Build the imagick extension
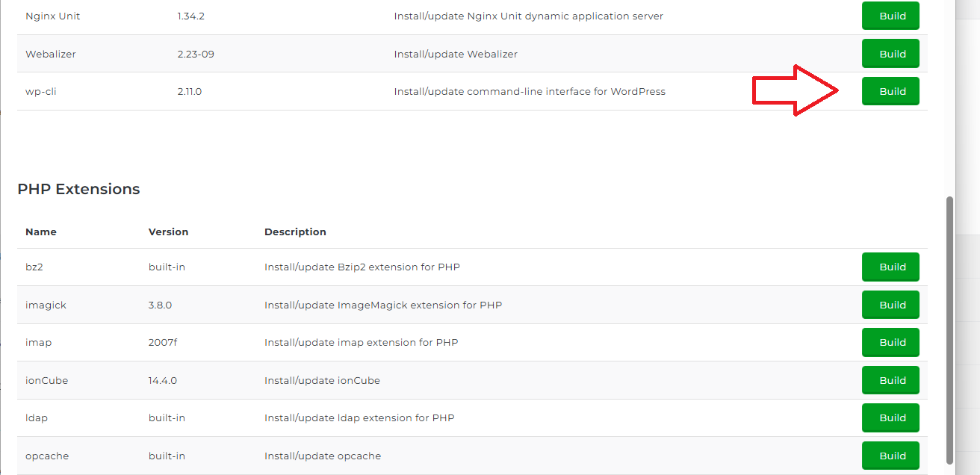Viewport: 980px width, 475px height. (890, 305)
